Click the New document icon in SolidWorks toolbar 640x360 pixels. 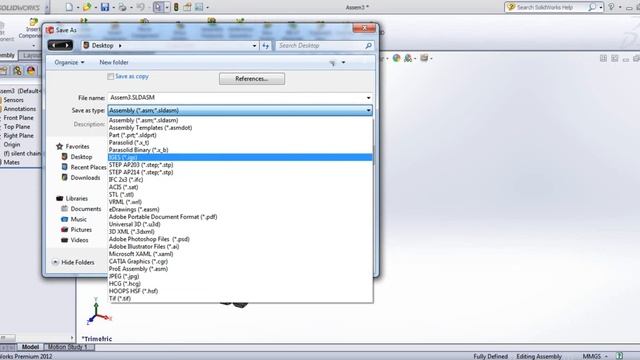pos(69,7)
